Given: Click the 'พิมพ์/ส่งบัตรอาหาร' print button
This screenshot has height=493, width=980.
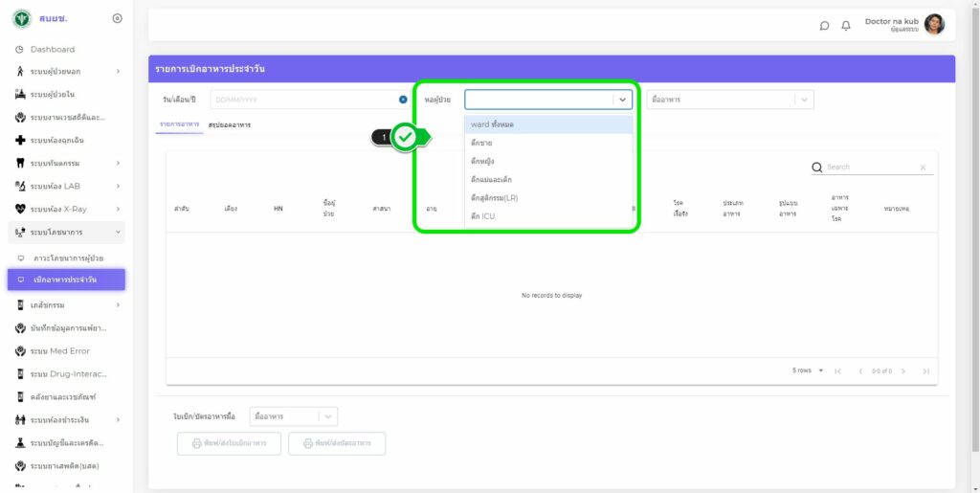Looking at the screenshot, I should pos(337,443).
